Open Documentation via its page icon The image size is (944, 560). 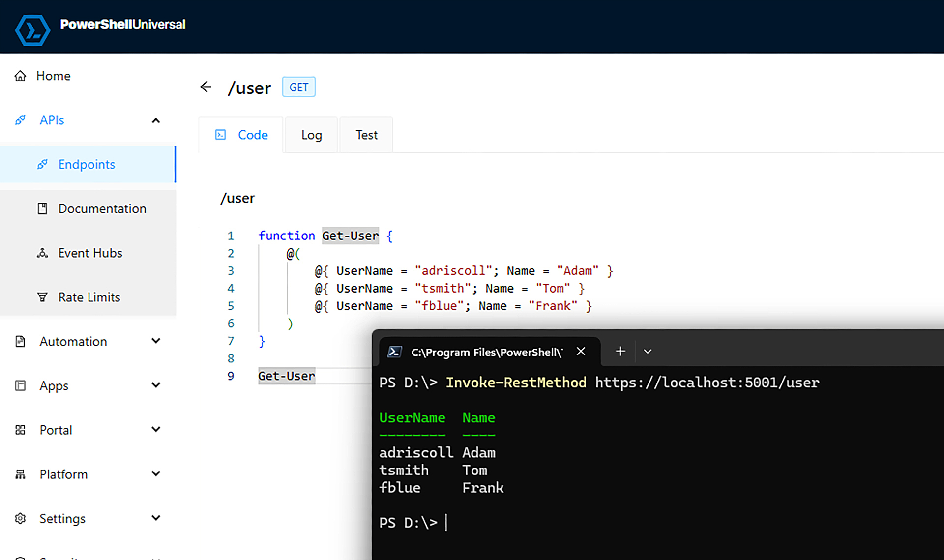tap(43, 208)
